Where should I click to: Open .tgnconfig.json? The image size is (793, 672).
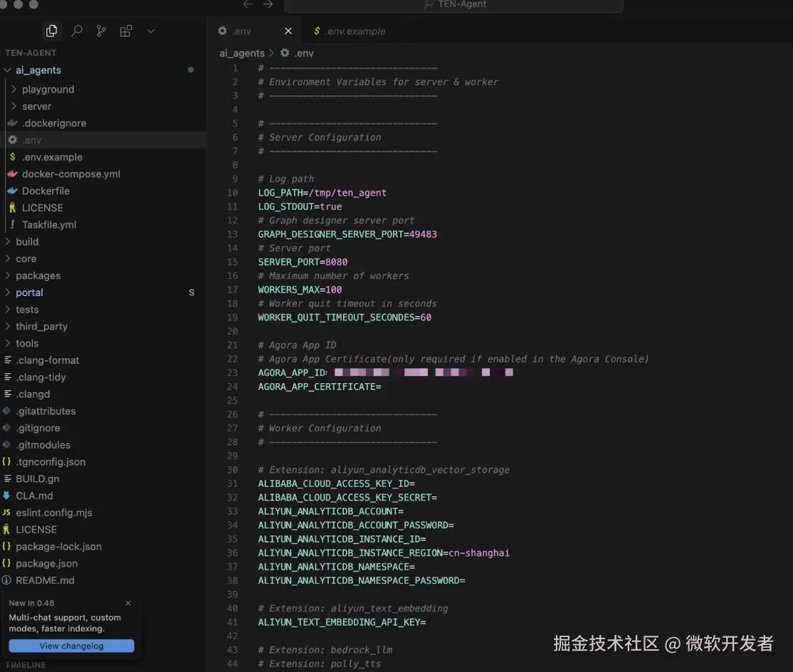[x=103, y=462]
